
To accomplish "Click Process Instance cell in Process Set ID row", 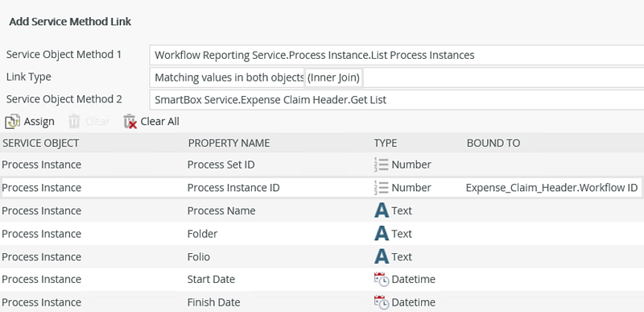I will tap(42, 164).
